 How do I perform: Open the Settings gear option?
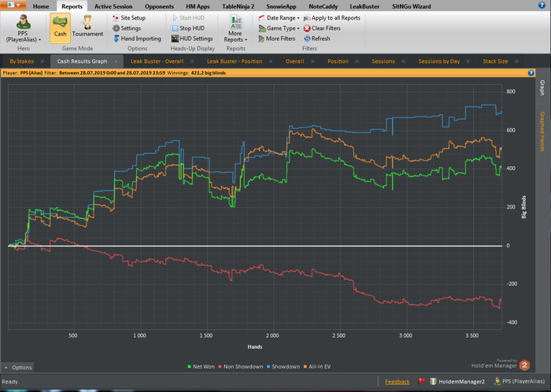(127, 28)
